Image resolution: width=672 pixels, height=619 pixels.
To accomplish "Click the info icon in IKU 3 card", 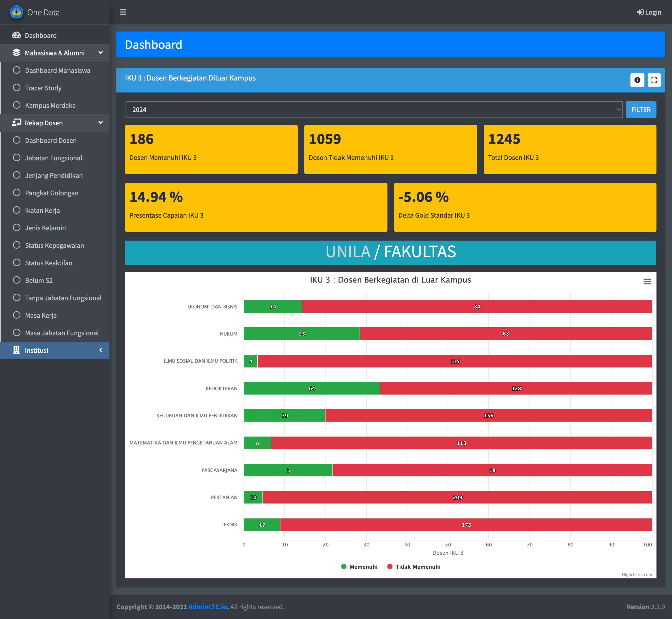I will 637,80.
